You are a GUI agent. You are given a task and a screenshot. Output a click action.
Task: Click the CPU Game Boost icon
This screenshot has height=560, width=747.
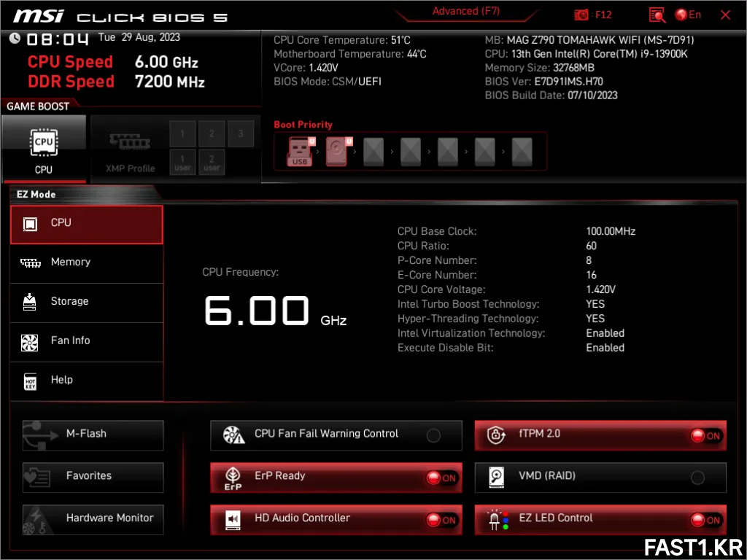(44, 142)
